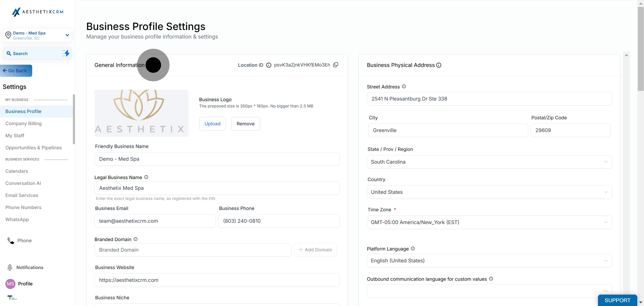The image size is (644, 306).
Task: Click the Location ID info icon
Action: tap(269, 65)
